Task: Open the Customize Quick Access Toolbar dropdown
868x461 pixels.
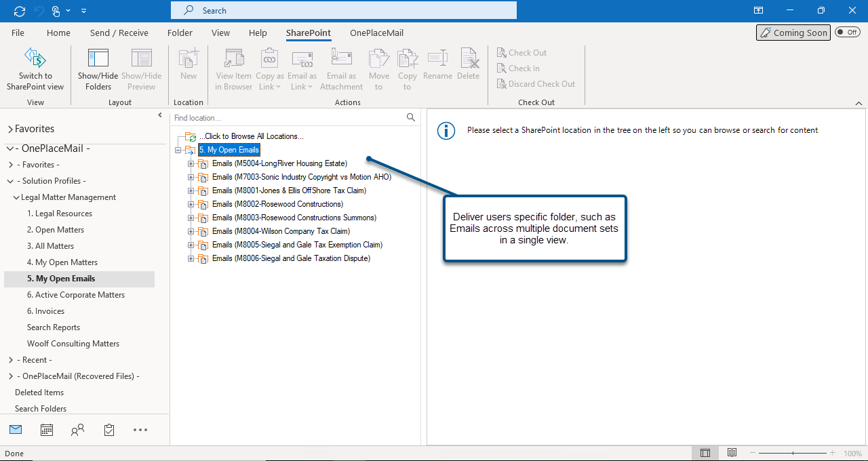Action: pos(83,11)
